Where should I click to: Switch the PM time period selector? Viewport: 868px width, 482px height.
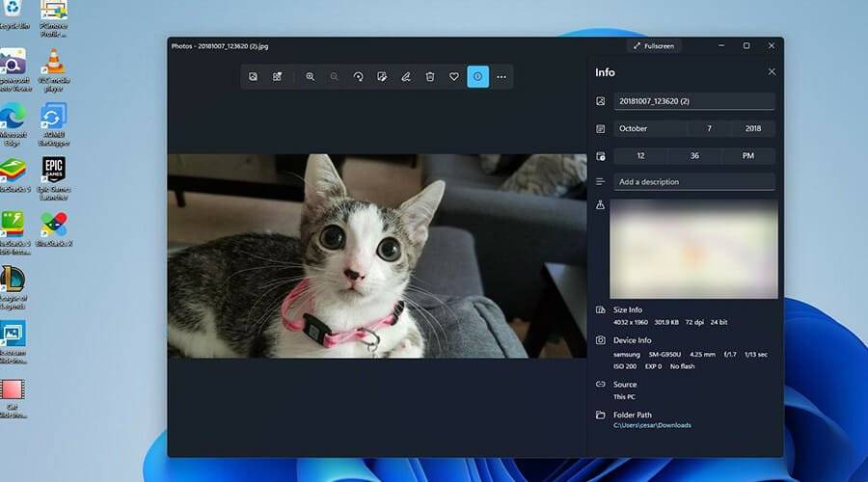749,155
